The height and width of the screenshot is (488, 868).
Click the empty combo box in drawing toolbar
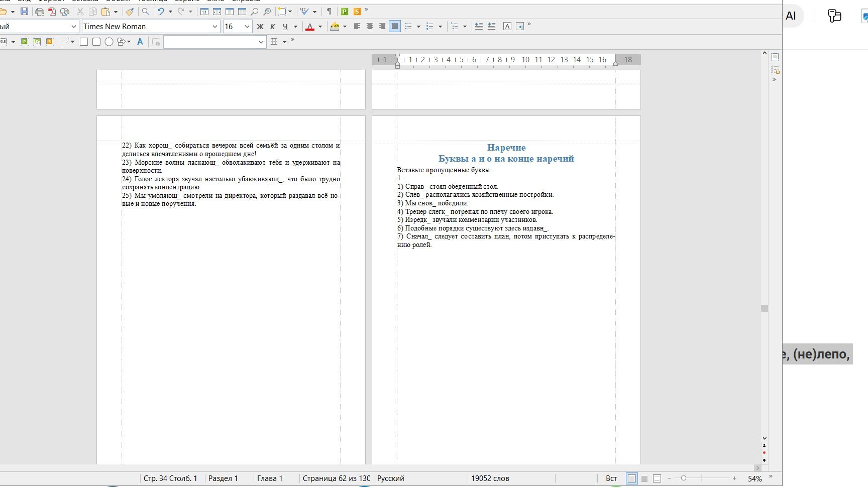click(214, 42)
